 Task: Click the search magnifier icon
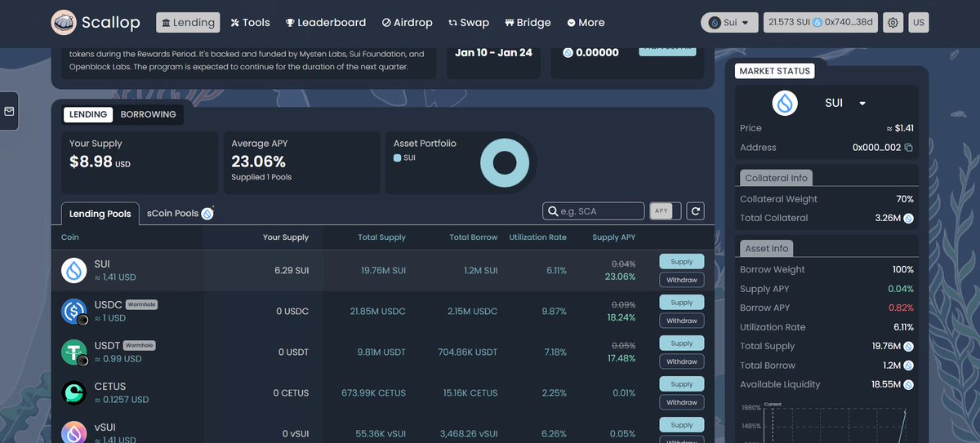tap(553, 211)
